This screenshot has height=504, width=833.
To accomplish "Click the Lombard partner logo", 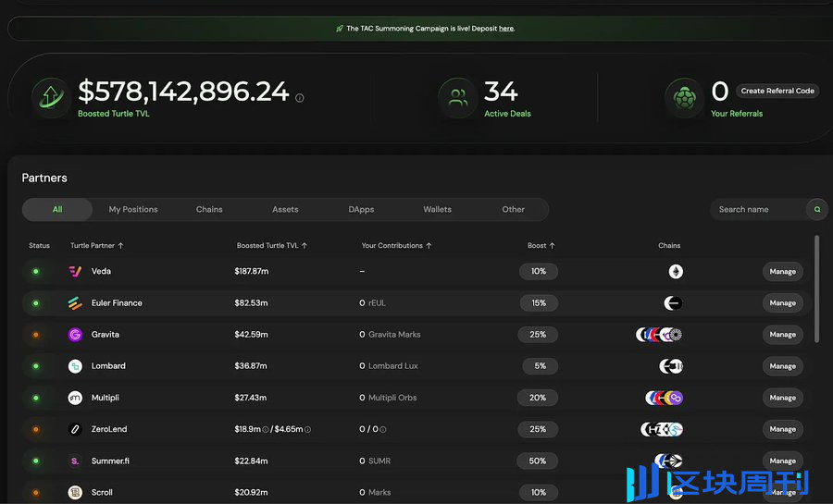I will tap(75, 366).
